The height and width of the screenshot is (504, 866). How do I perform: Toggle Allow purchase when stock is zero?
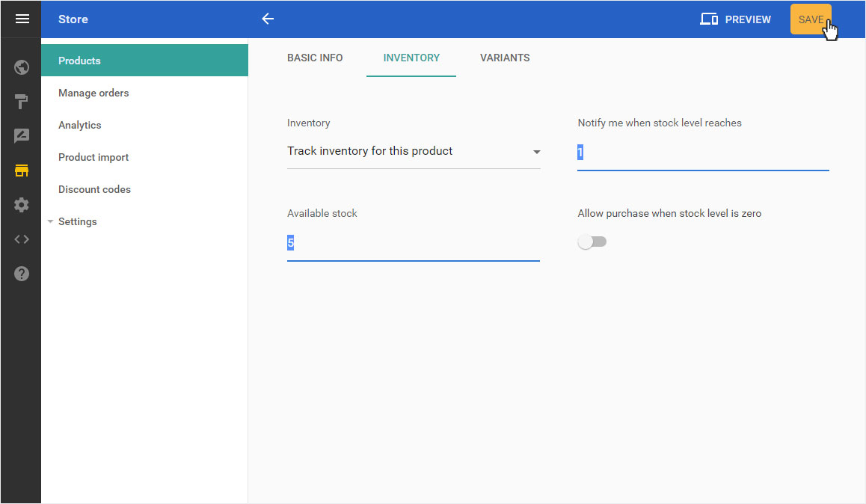(x=592, y=242)
